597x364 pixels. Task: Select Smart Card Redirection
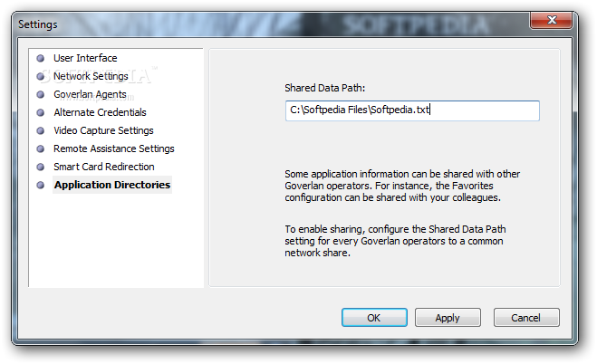click(x=104, y=167)
